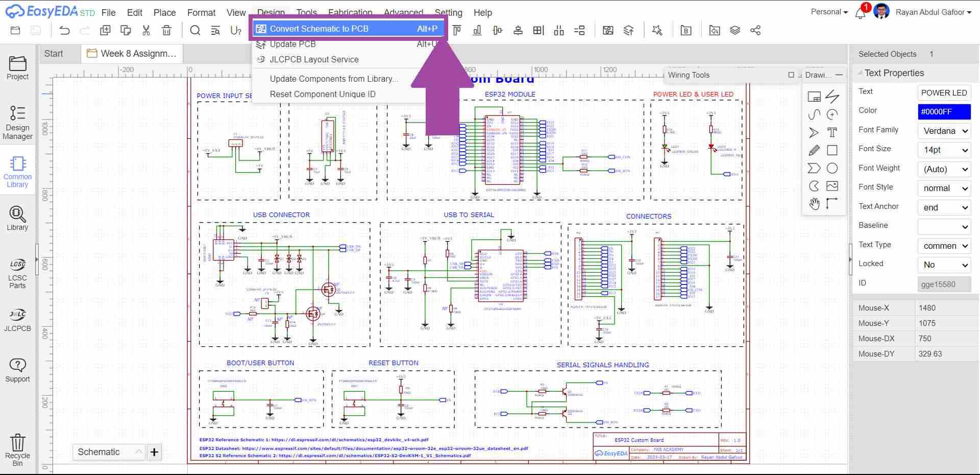Click the scissors cut icon
Image resolution: width=980 pixels, height=475 pixels.
tap(146, 31)
